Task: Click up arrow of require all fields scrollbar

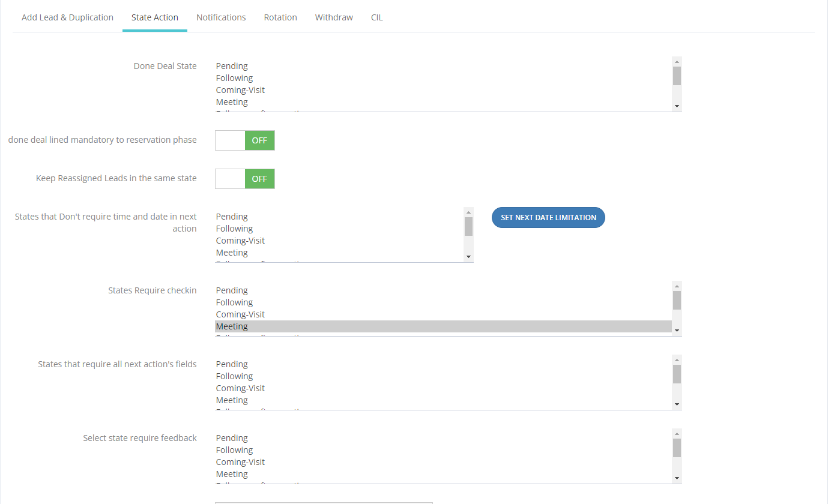Action: [677, 359]
